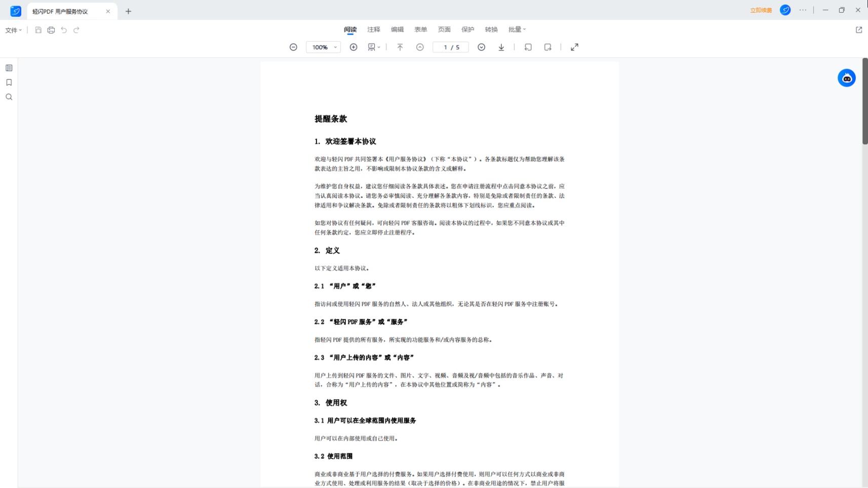The image size is (868, 488).
Task: Enter fullscreen with the expand arrows icon
Action: tap(575, 47)
